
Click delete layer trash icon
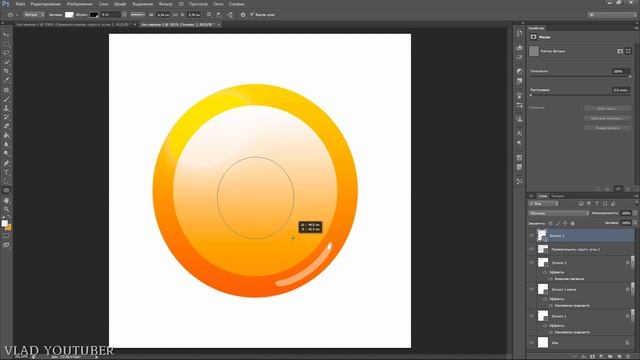click(627, 357)
